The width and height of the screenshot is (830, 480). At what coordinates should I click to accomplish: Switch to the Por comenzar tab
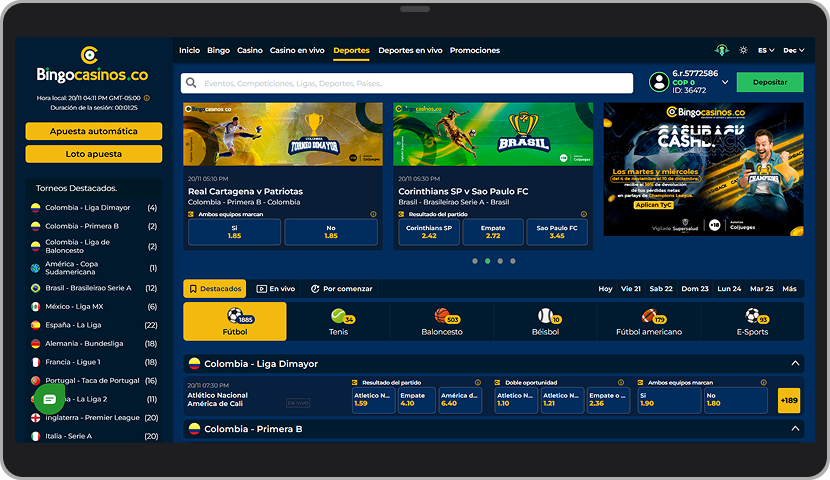pos(341,288)
